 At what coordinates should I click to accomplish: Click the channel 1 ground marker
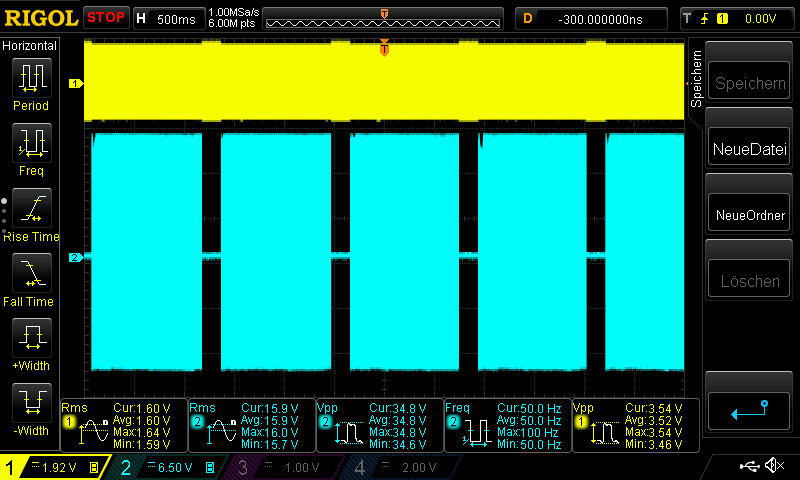[76, 83]
